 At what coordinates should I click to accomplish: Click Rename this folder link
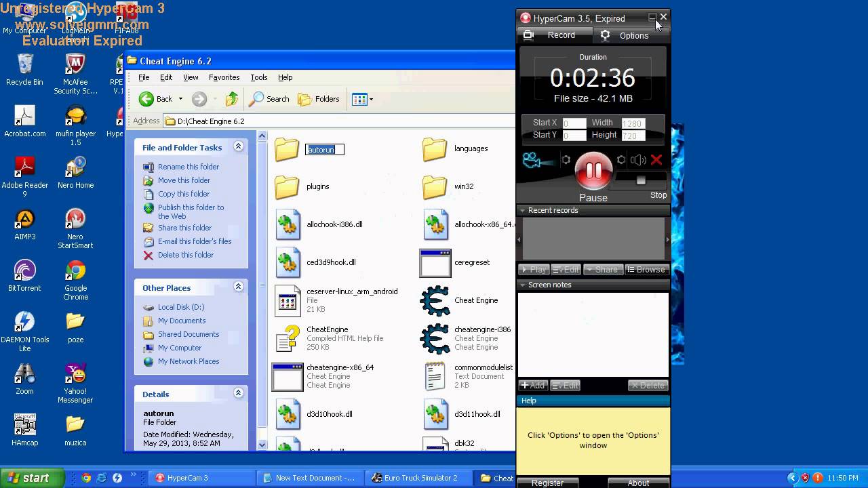(189, 167)
